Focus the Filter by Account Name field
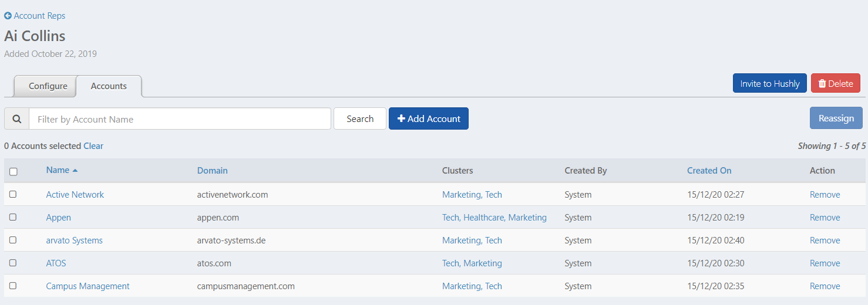This screenshot has height=305, width=868. (x=180, y=119)
